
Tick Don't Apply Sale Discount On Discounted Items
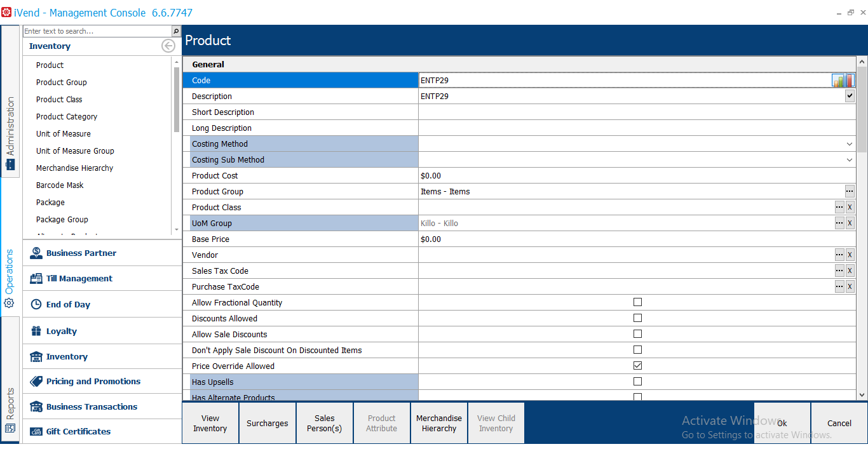tap(637, 350)
